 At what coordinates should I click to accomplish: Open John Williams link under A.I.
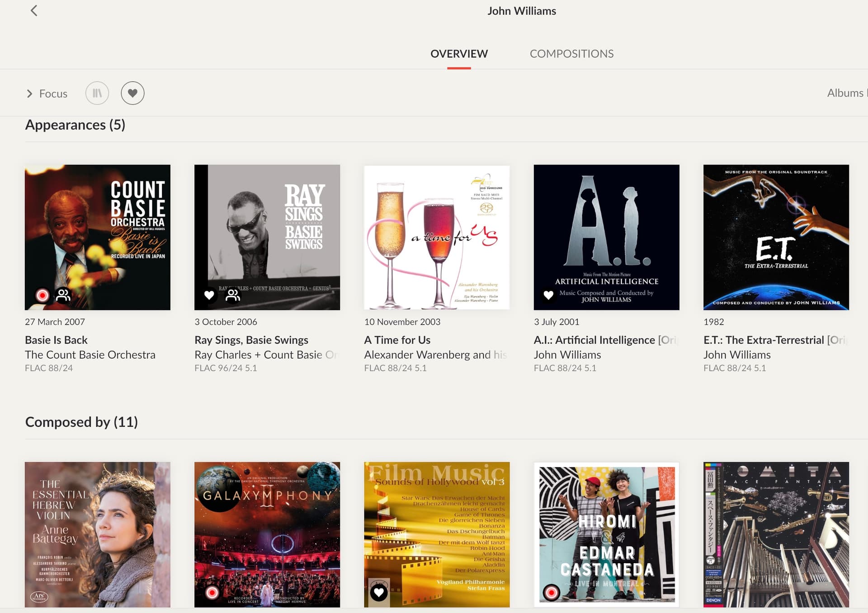point(567,355)
